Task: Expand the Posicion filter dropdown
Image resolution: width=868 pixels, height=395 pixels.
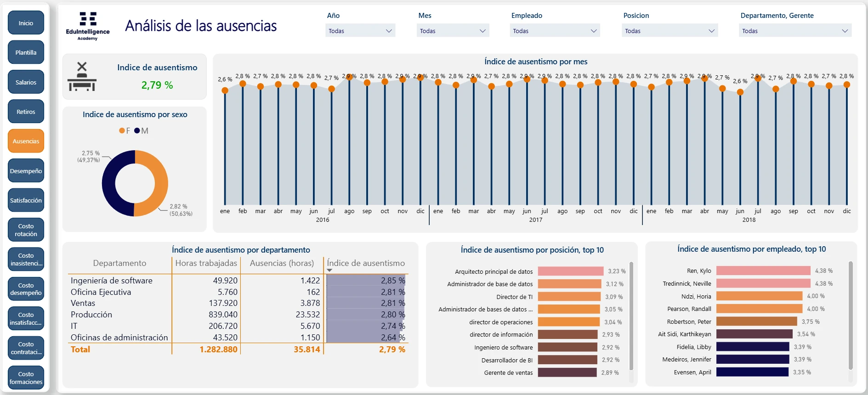Action: [x=669, y=31]
